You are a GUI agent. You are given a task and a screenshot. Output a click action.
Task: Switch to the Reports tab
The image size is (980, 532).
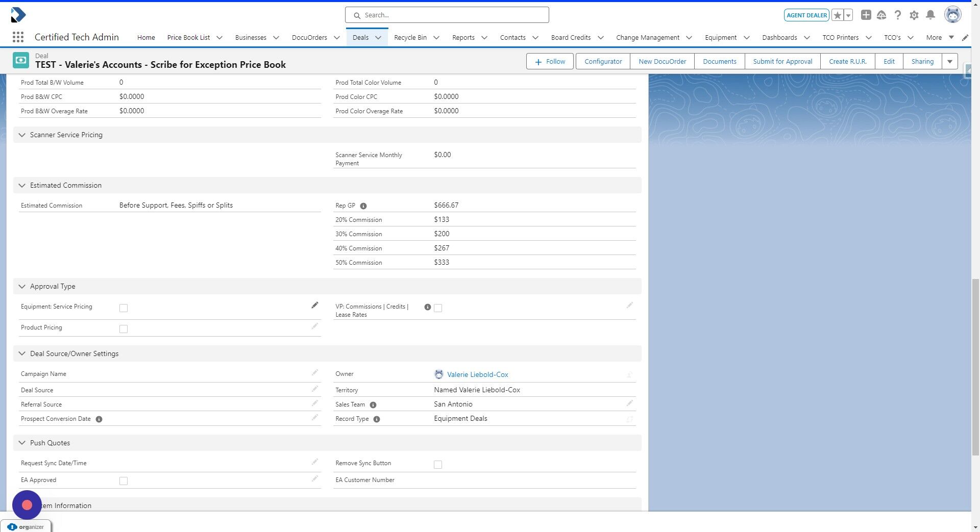(463, 37)
